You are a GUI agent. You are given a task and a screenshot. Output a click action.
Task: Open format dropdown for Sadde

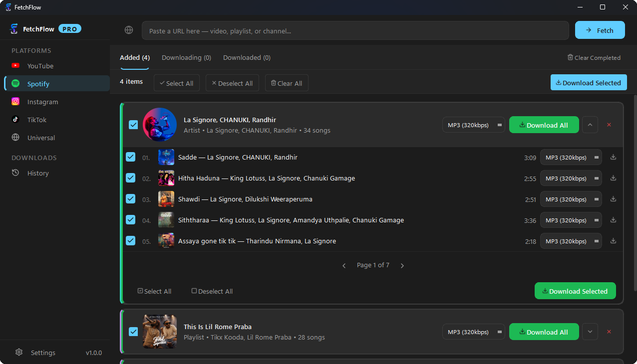[571, 157]
